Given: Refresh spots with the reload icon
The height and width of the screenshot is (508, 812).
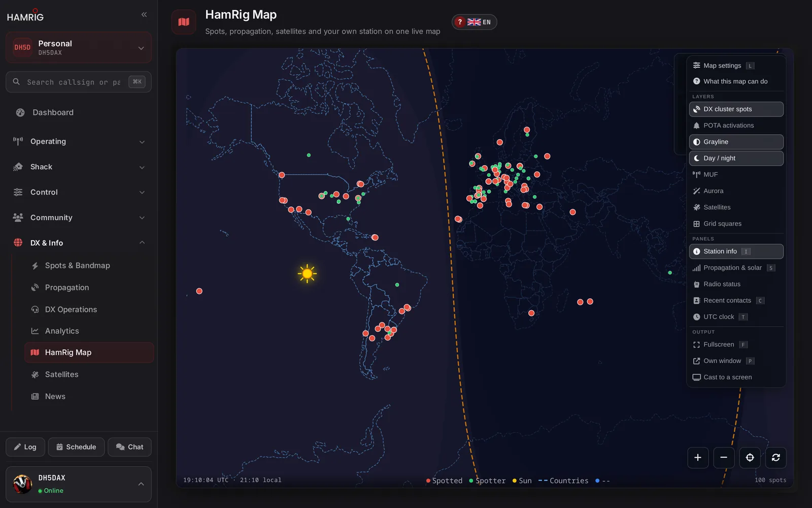Looking at the screenshot, I should 776,458.
